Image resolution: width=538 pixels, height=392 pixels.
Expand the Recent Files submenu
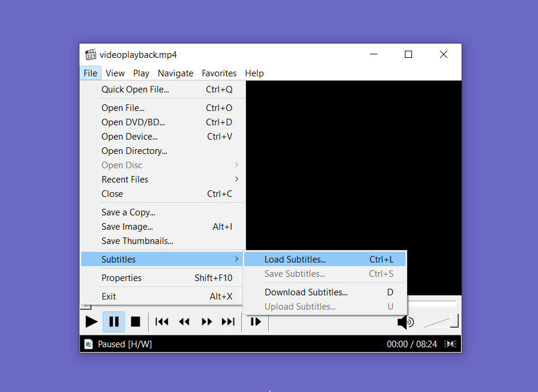(x=162, y=180)
